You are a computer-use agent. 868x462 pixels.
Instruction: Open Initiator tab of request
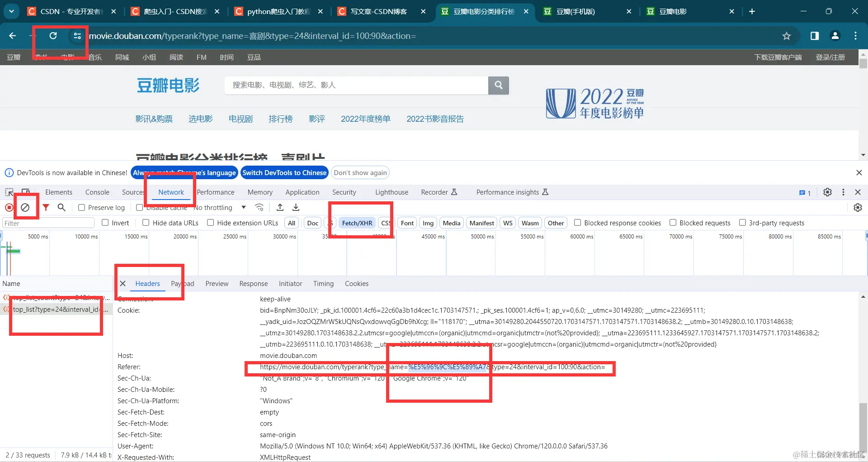pyautogui.click(x=290, y=283)
